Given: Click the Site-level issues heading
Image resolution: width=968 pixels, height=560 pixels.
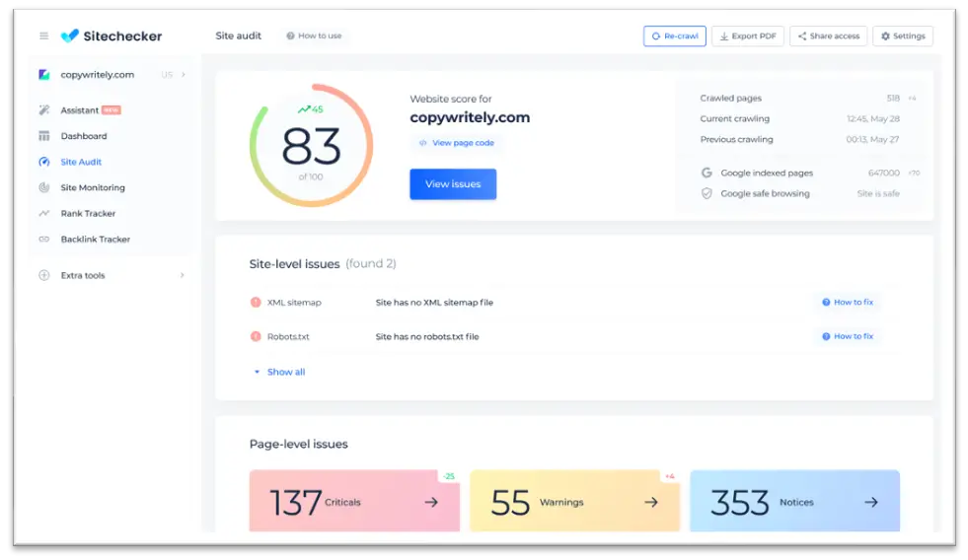Looking at the screenshot, I should click(294, 264).
